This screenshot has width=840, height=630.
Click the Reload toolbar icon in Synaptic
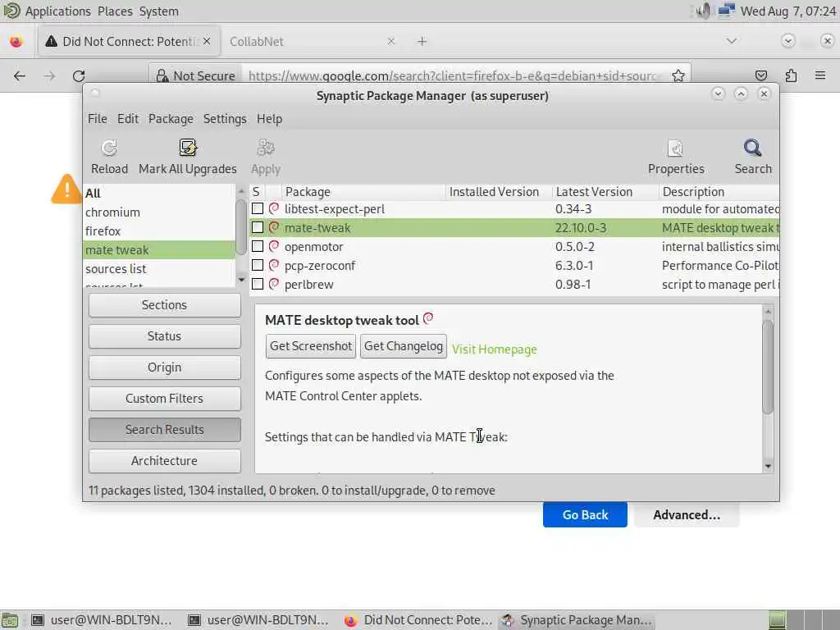coord(109,148)
